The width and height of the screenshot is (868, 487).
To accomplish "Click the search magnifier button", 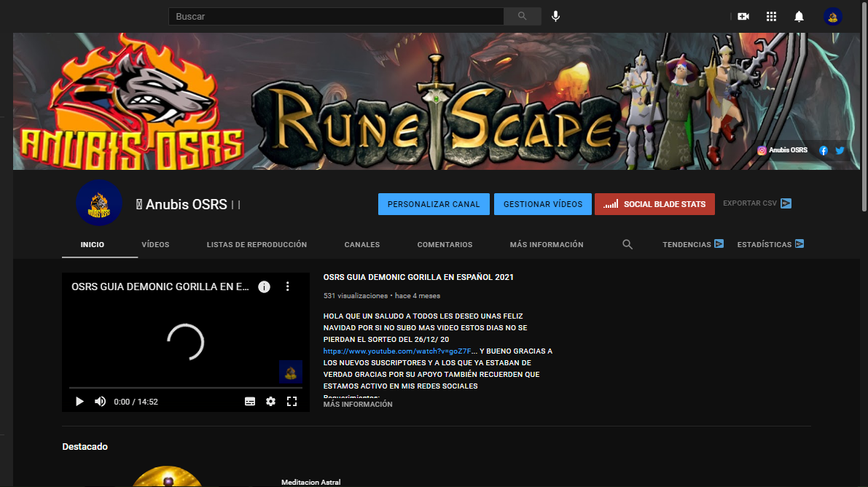I will (522, 16).
